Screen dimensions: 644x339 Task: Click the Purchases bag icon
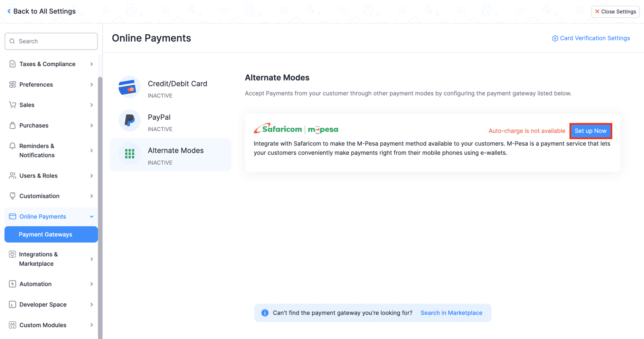(12, 125)
